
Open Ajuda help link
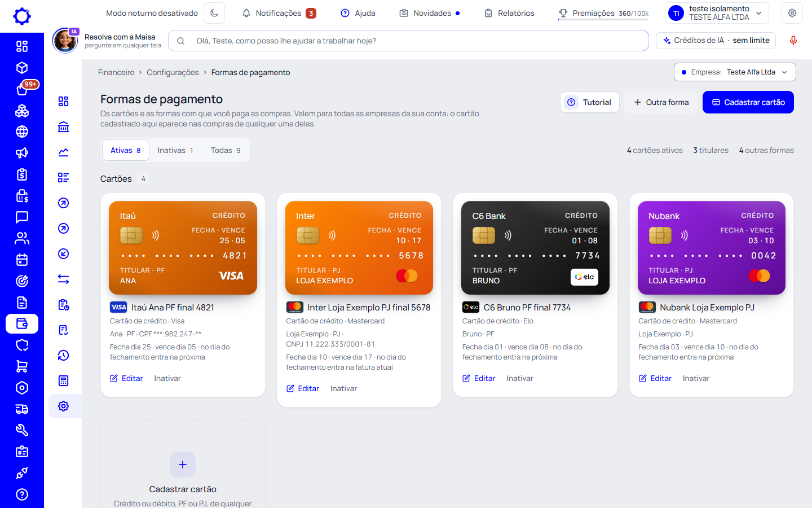(x=358, y=13)
